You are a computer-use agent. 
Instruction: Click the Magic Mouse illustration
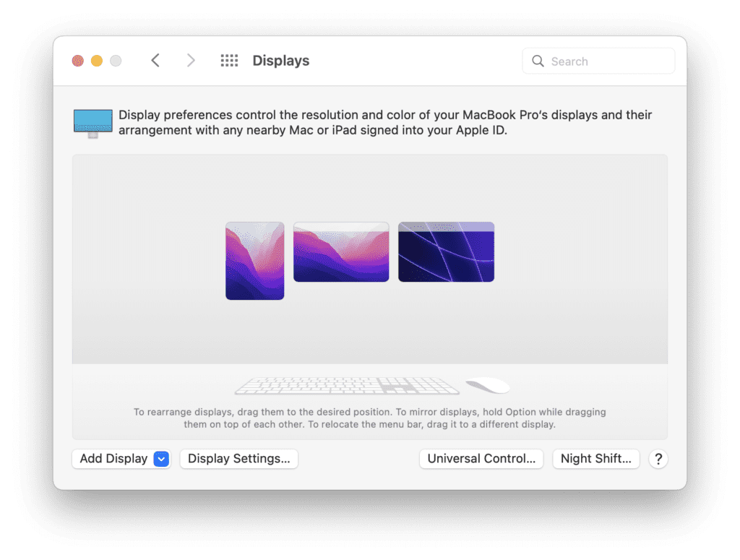click(488, 386)
